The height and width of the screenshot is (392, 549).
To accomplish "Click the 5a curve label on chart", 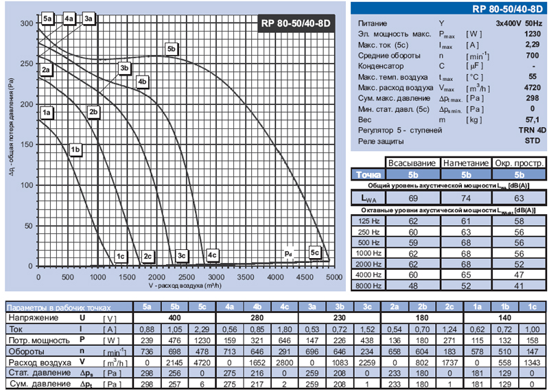I will click(x=47, y=19).
